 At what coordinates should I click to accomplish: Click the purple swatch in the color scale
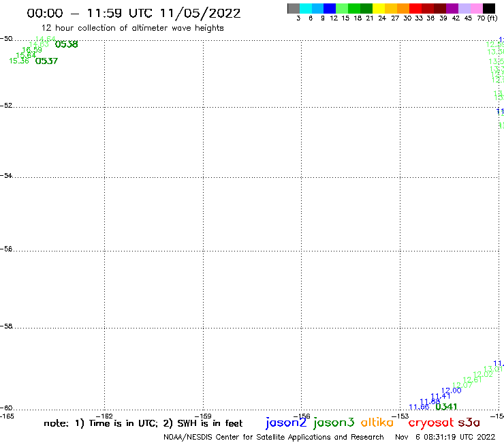coord(452,9)
